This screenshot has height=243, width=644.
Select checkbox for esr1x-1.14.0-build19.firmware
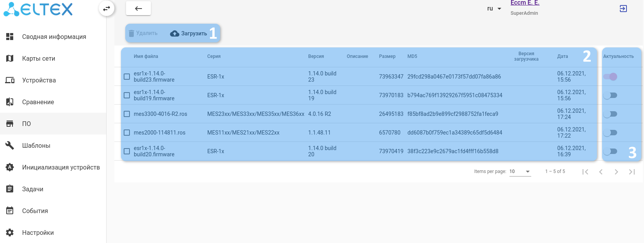pos(127,95)
